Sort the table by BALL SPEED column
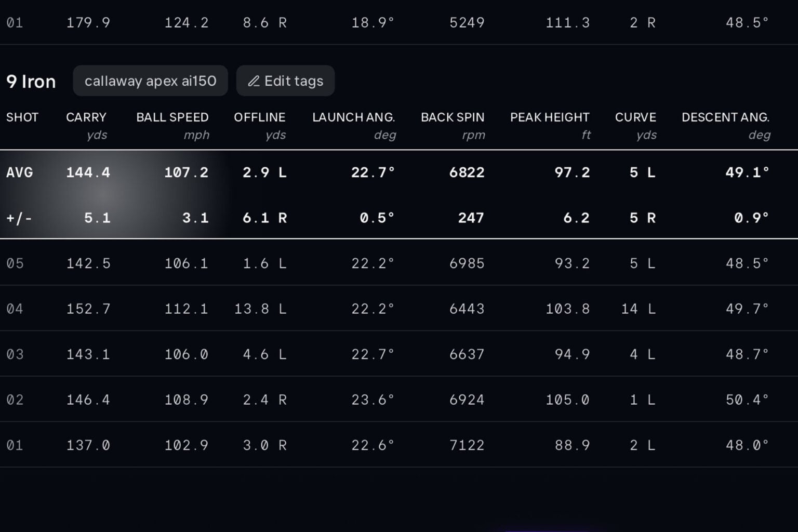The image size is (798, 532). click(172, 117)
